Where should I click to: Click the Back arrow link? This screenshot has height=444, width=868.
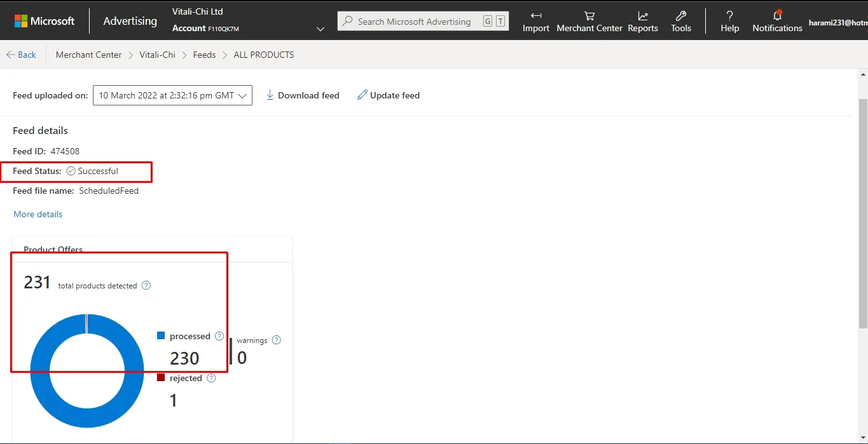point(21,55)
